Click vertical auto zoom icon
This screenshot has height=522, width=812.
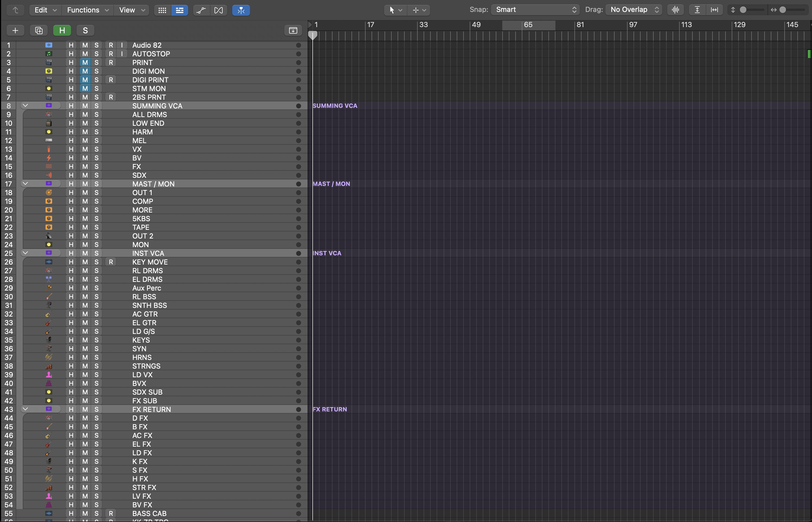[x=697, y=10]
